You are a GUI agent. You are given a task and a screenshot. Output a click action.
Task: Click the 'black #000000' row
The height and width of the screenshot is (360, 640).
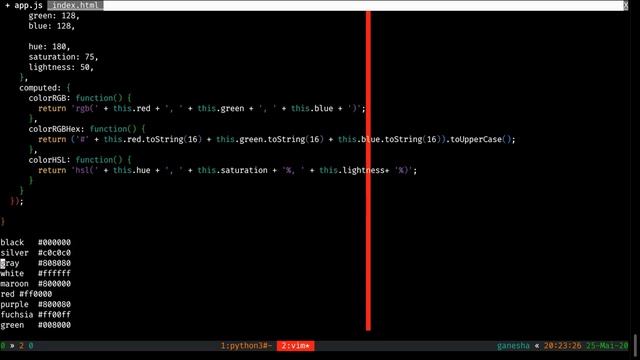tap(36, 242)
